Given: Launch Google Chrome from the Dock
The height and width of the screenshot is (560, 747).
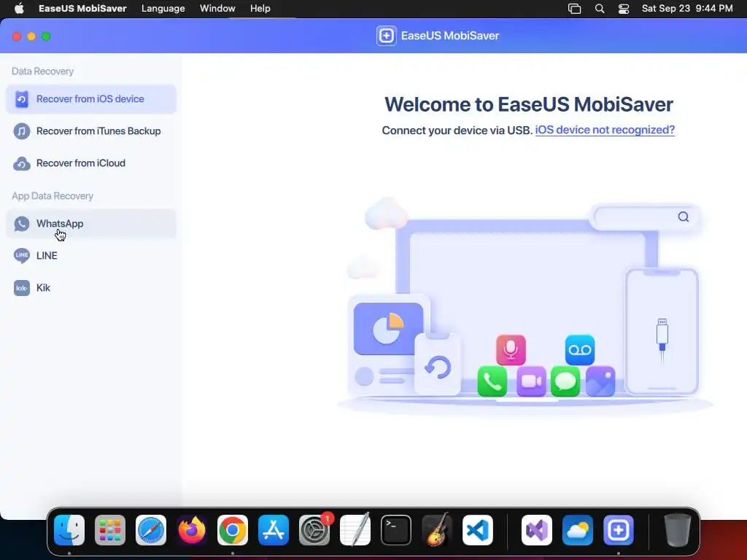Looking at the screenshot, I should [233, 530].
